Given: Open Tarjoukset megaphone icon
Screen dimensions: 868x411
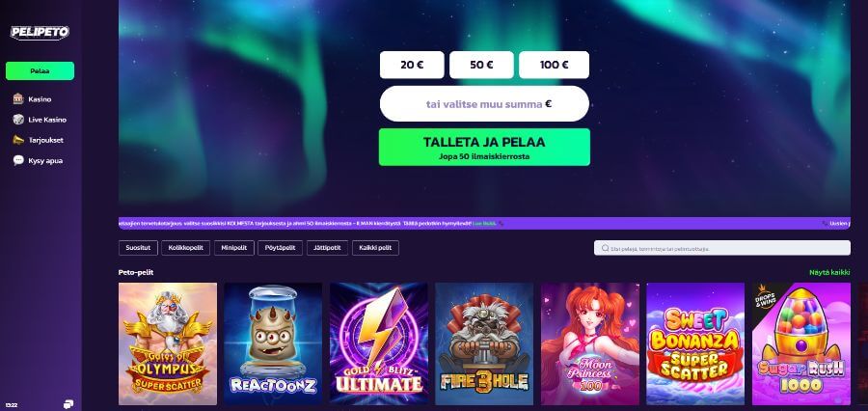Looking at the screenshot, I should (x=18, y=140).
